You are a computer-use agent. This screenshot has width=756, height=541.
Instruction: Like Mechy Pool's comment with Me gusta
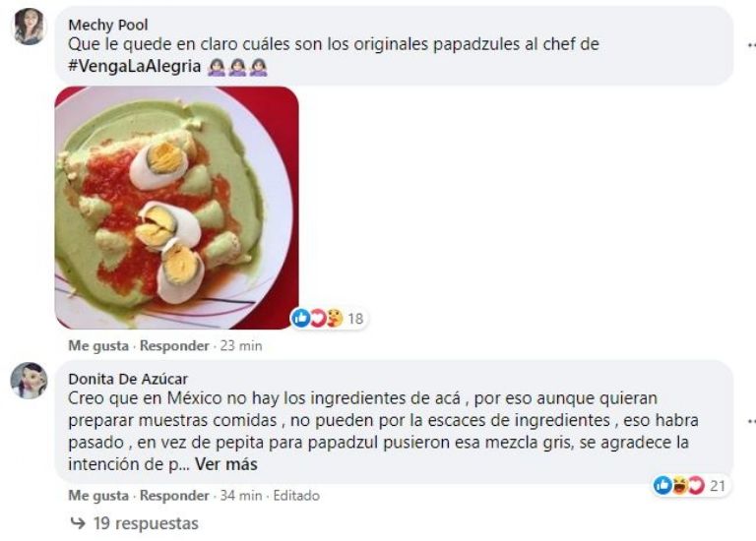point(98,346)
